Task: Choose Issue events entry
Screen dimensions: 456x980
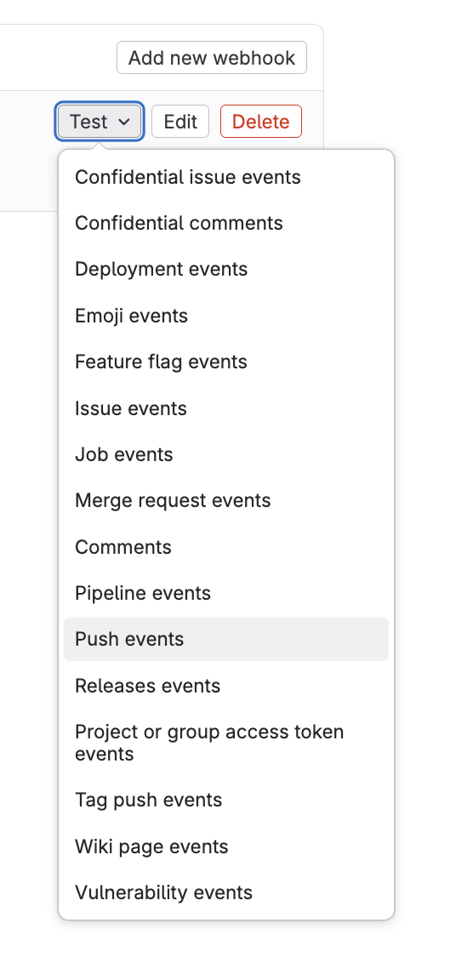Action: [226, 408]
